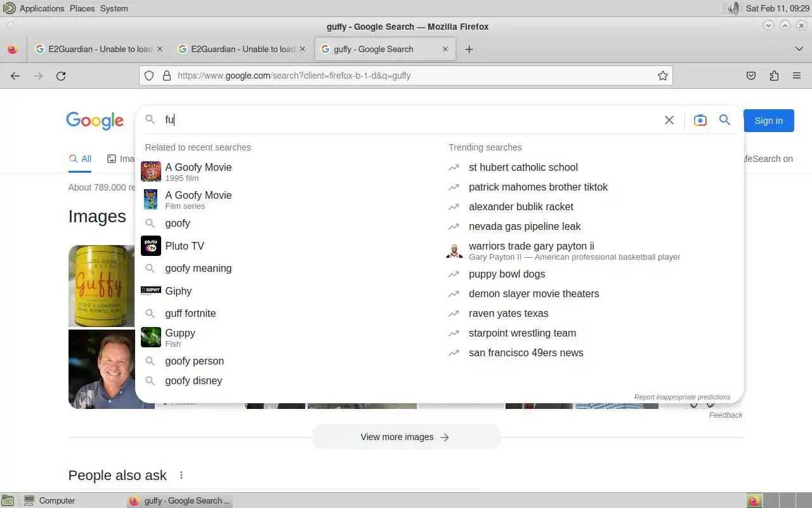Switch to the second E2Guardian tab
The image size is (812, 508).
(x=242, y=49)
